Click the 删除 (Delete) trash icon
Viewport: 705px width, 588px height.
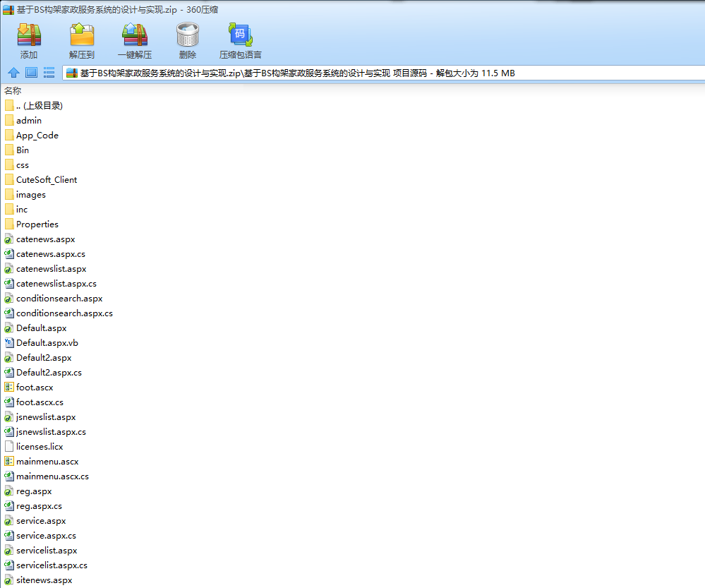[188, 35]
